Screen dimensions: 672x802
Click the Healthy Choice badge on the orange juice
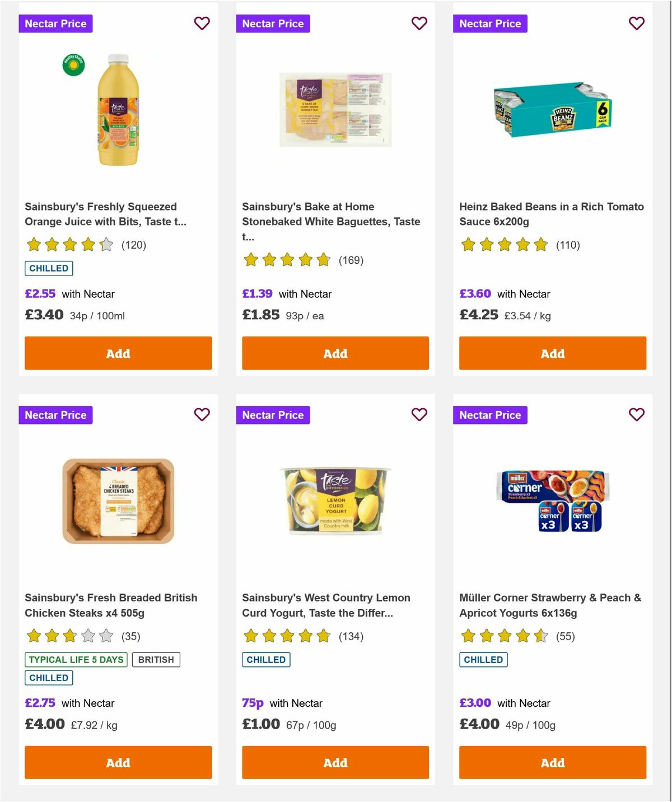click(x=73, y=64)
